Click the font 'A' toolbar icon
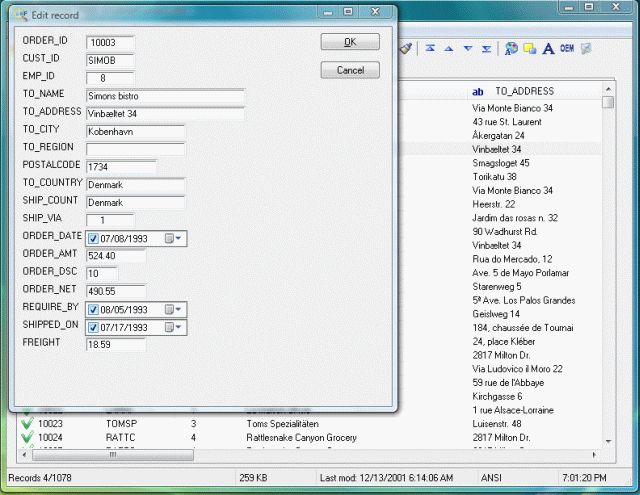Image resolution: width=640 pixels, height=495 pixels. [548, 48]
